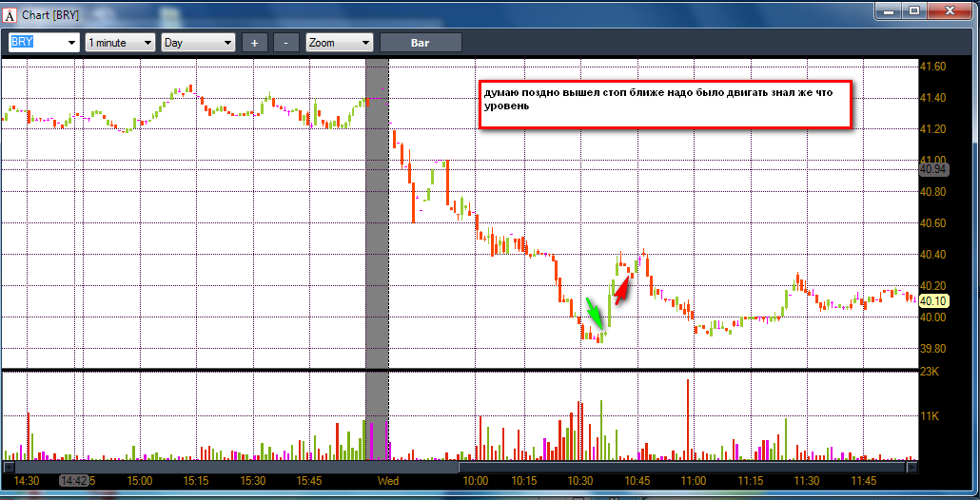Click the Russian annotation text note
Image resolution: width=980 pixels, height=500 pixels.
tap(665, 105)
